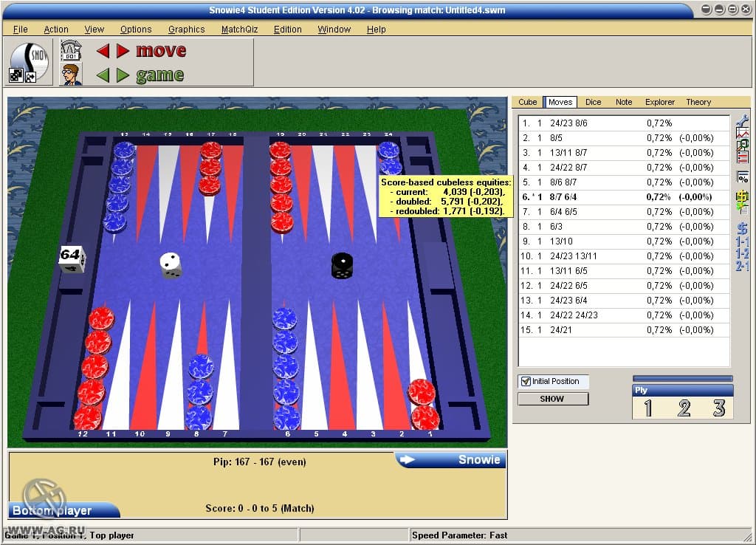Switch to the Moves tab
Image resolution: width=756 pixels, height=545 pixels.
560,102
